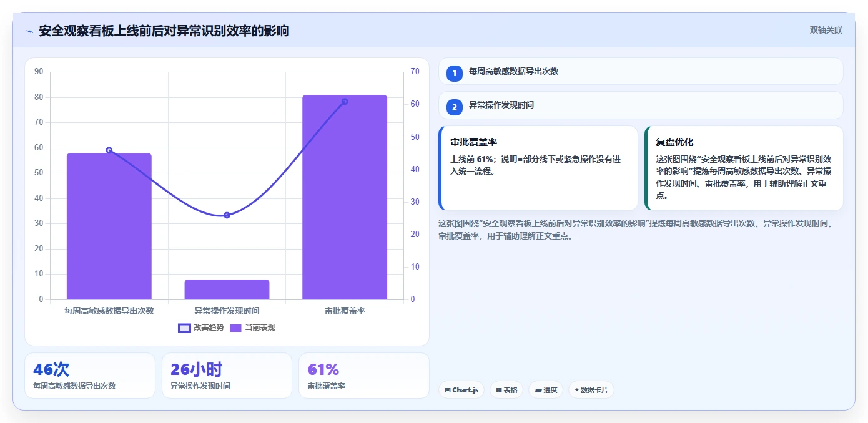Viewport: 868px width, 423px height.
Task: Select list item 1 每周高敏感数据导出次数
Action: (x=641, y=71)
